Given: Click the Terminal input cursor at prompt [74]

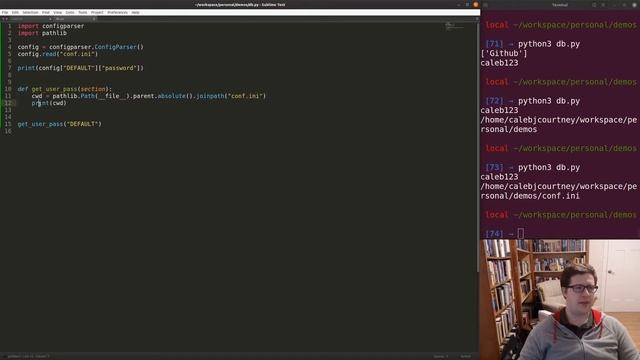Looking at the screenshot, I should pyautogui.click(x=520, y=233).
